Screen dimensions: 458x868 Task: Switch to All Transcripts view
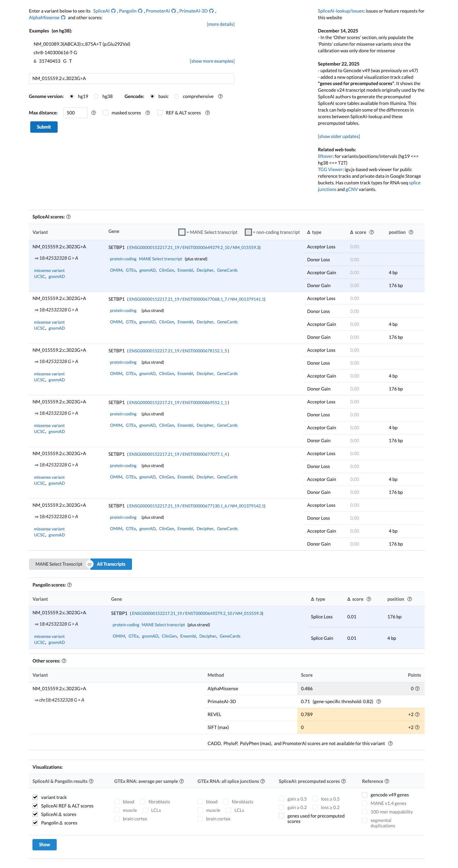click(111, 564)
